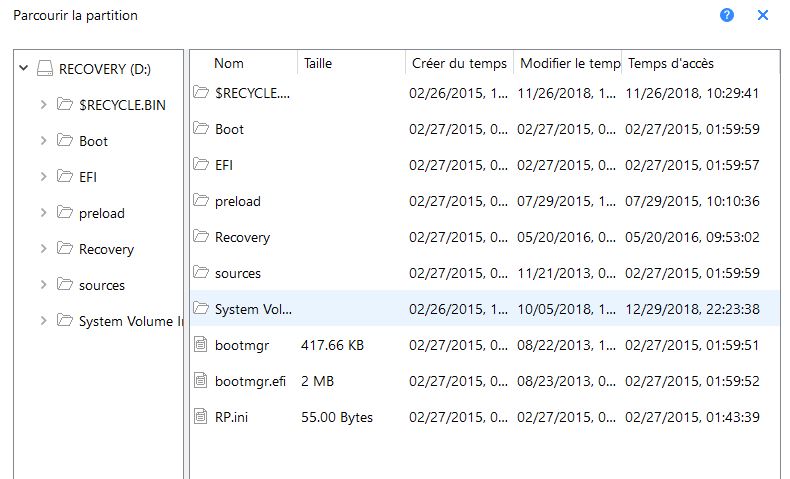This screenshot has height=479, width=790.
Task: Click the sources folder icon in tree
Action: point(64,284)
